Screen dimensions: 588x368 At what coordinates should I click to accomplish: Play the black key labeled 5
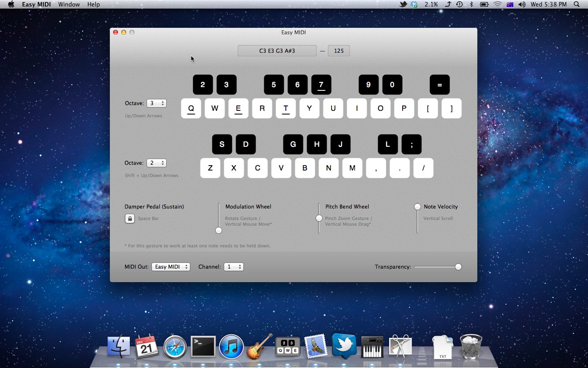coord(274,85)
